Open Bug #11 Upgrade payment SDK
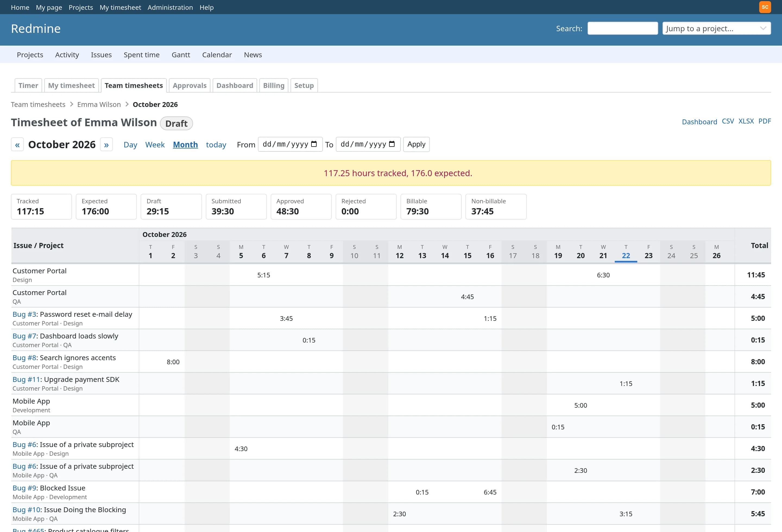This screenshot has height=532, width=782. (26, 379)
